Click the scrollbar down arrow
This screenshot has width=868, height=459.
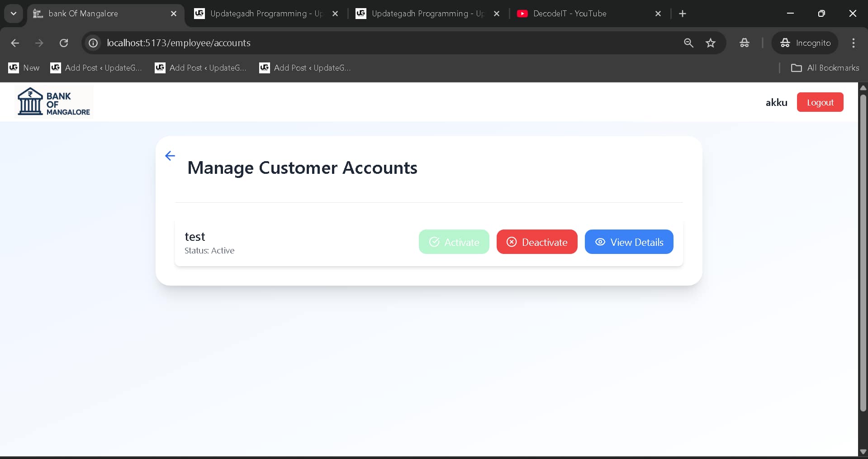[x=863, y=451]
